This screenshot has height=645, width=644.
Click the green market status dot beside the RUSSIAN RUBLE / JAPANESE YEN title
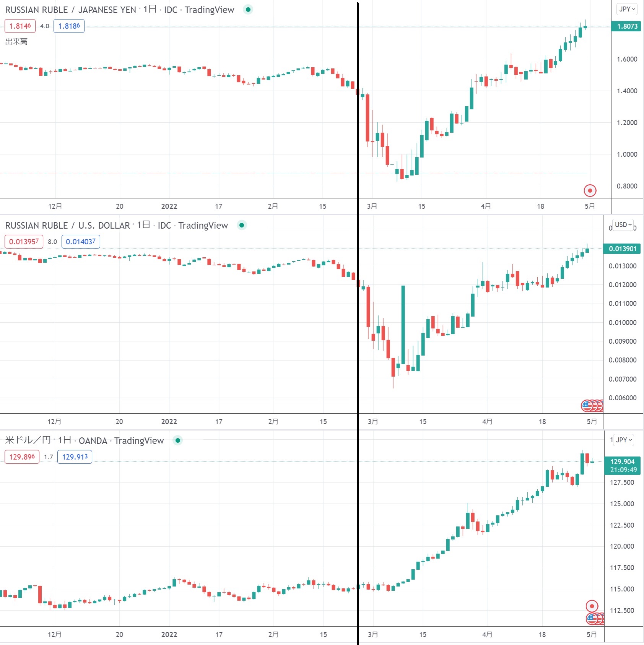point(248,10)
